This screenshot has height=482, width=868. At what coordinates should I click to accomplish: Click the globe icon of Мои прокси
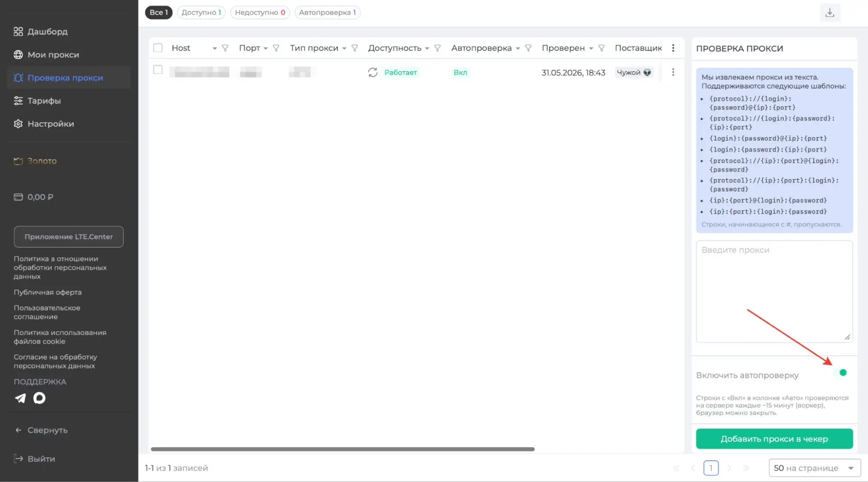(x=18, y=55)
